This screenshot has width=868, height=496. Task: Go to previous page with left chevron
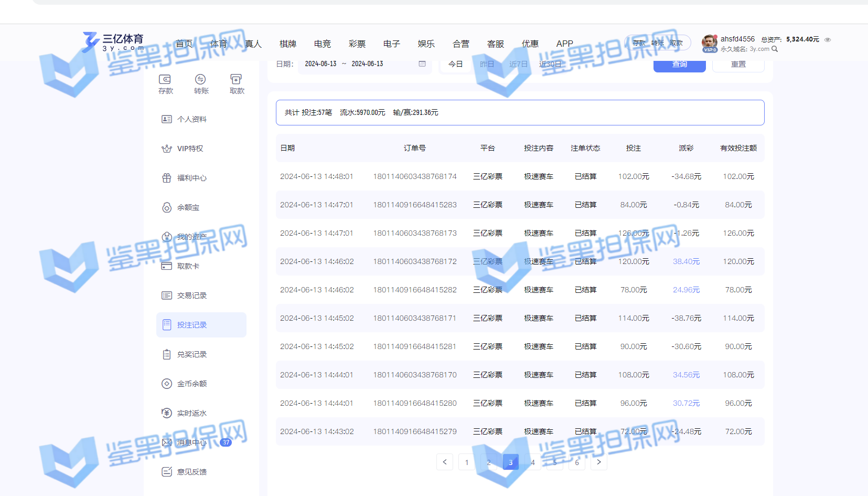click(x=445, y=462)
